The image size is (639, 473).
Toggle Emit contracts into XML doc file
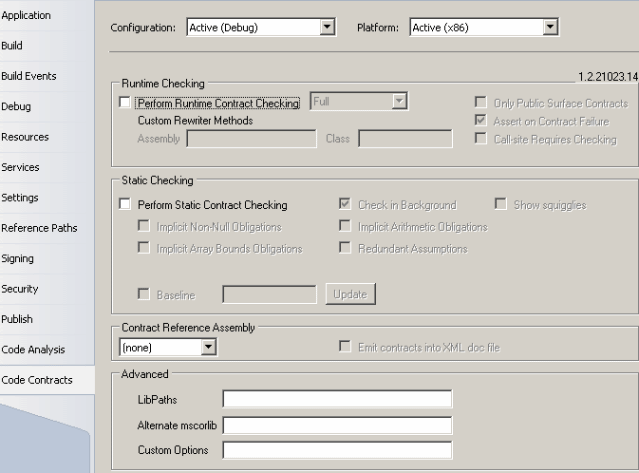[346, 346]
